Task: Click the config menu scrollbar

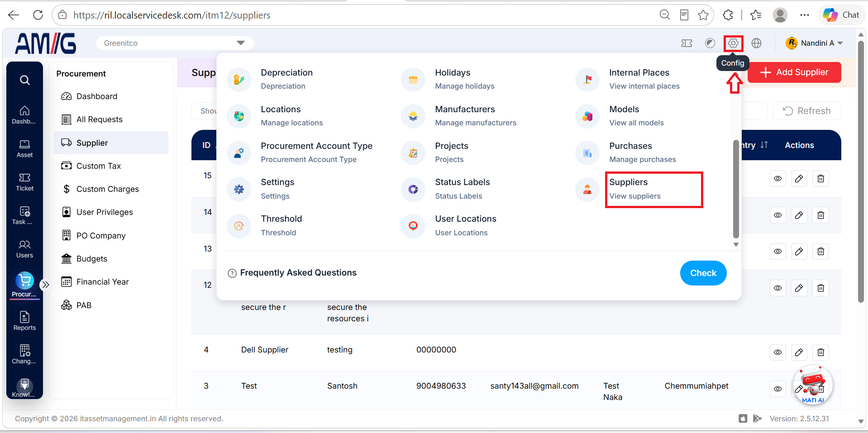Action: [736, 189]
